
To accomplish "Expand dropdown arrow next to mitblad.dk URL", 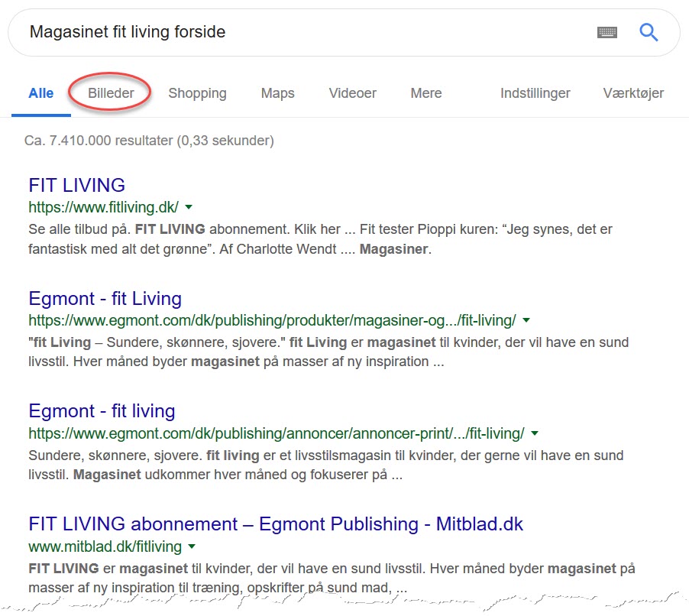I will point(192,546).
